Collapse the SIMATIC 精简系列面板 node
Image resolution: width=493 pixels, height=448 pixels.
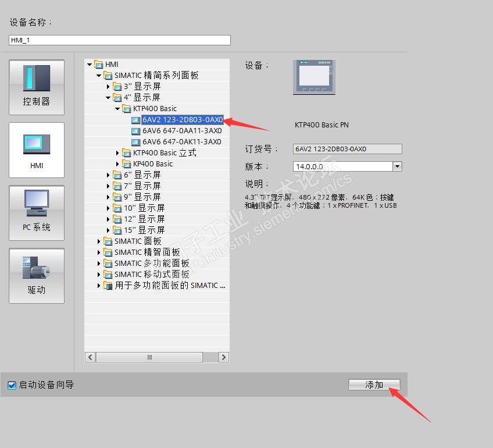[x=99, y=76]
